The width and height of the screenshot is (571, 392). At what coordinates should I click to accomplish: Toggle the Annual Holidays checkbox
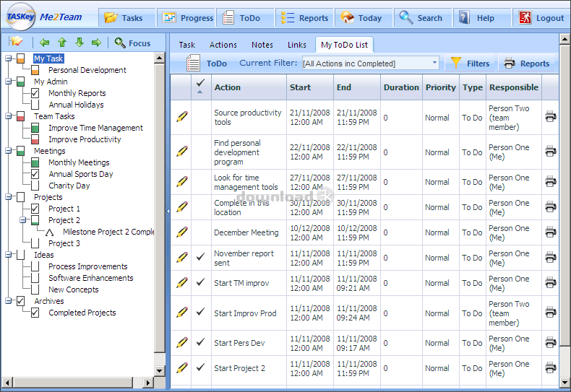pos(35,105)
